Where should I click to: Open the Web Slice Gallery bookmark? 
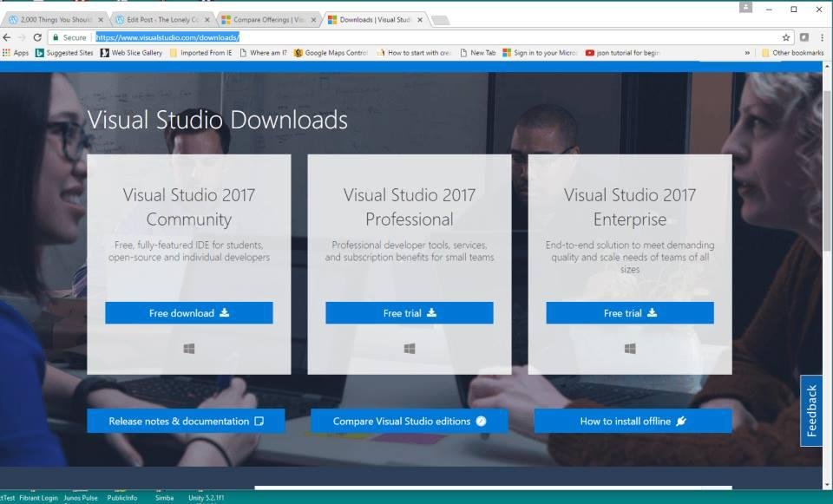tap(132, 53)
